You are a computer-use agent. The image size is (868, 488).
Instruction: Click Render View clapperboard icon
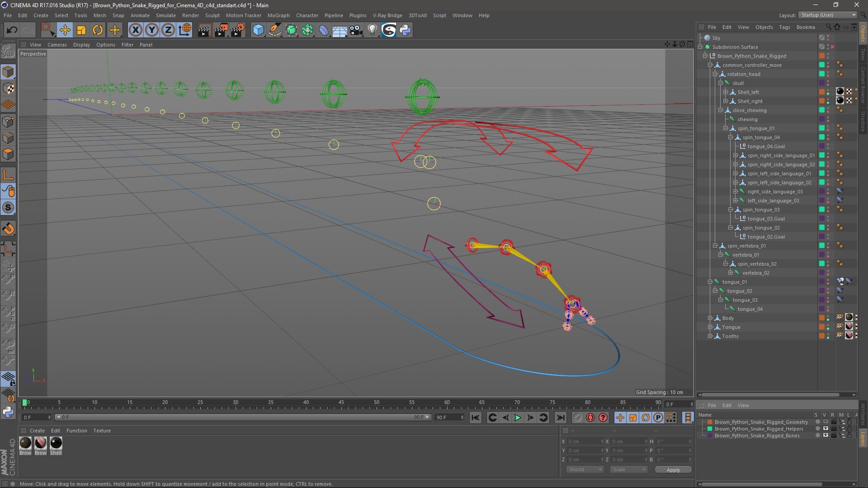click(204, 30)
